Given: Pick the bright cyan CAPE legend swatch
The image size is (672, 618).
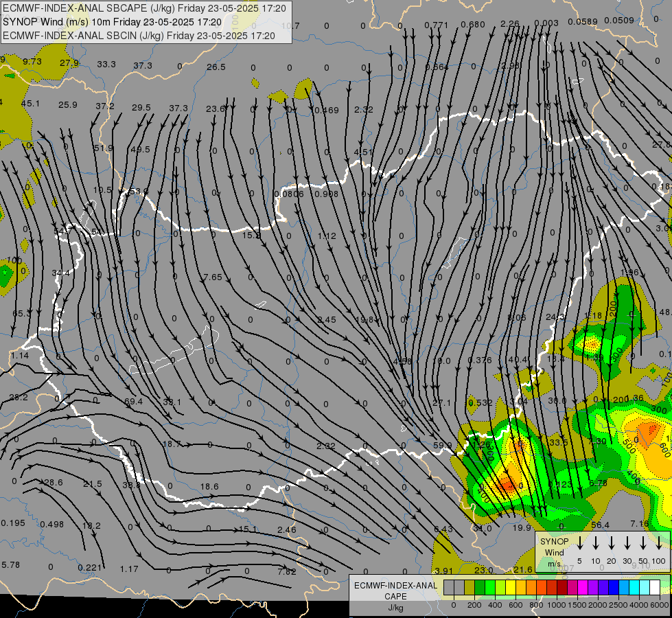Looking at the screenshot, I should tap(634, 587).
